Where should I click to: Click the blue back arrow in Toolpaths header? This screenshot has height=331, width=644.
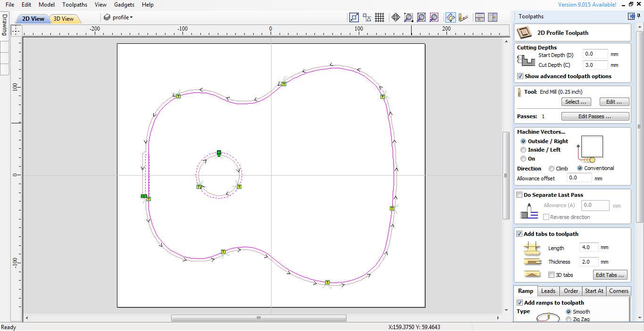(631, 16)
